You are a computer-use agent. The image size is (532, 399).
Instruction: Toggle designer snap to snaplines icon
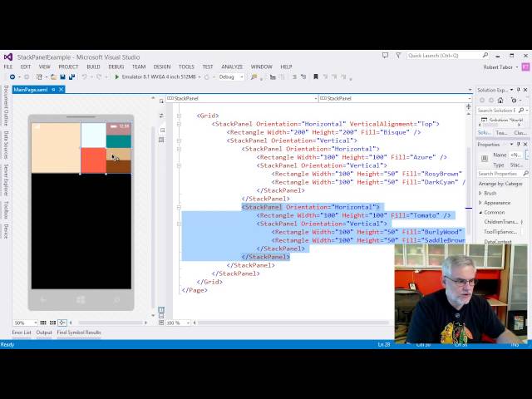(x=62, y=323)
